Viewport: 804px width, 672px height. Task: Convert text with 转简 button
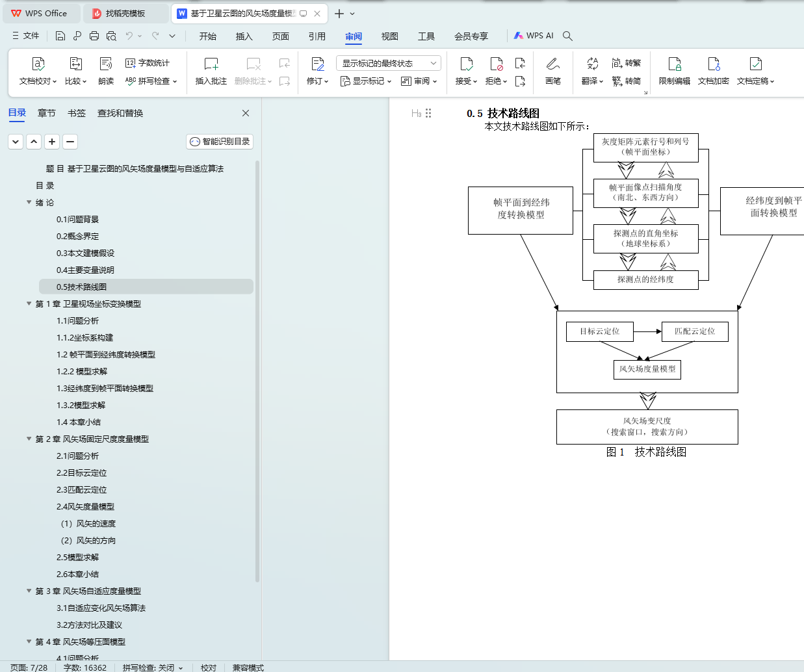(x=627, y=81)
